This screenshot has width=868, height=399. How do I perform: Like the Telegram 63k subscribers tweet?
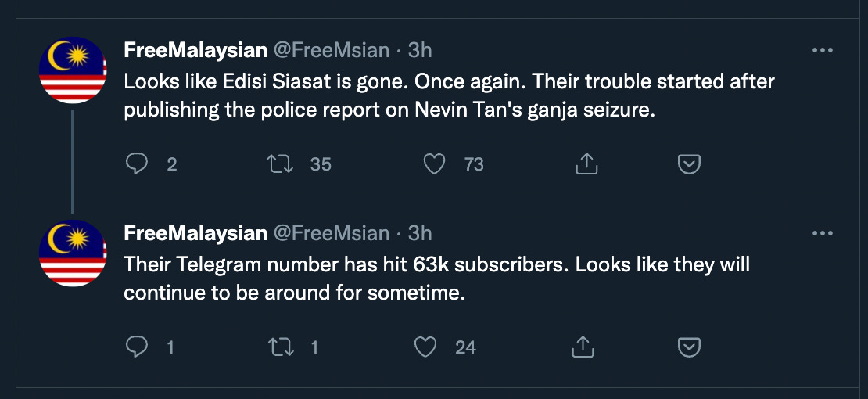[x=425, y=347]
